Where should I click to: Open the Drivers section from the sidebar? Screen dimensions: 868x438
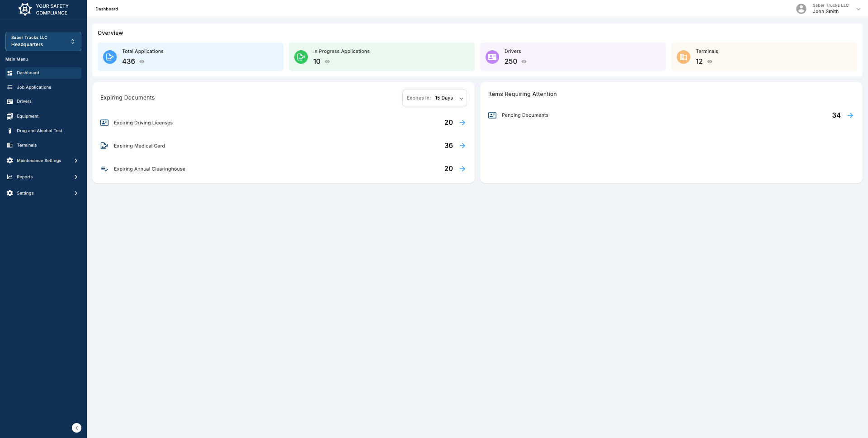point(24,101)
